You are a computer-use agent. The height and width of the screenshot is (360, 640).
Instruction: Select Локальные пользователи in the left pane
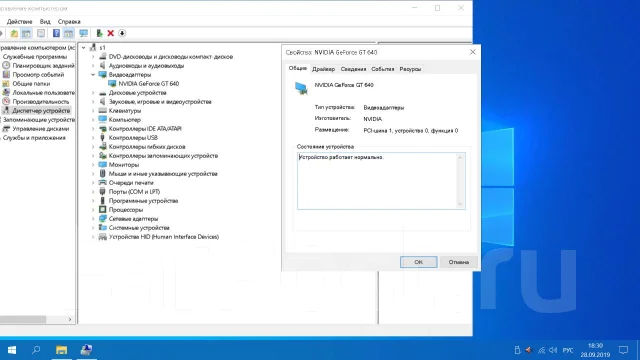43,93
